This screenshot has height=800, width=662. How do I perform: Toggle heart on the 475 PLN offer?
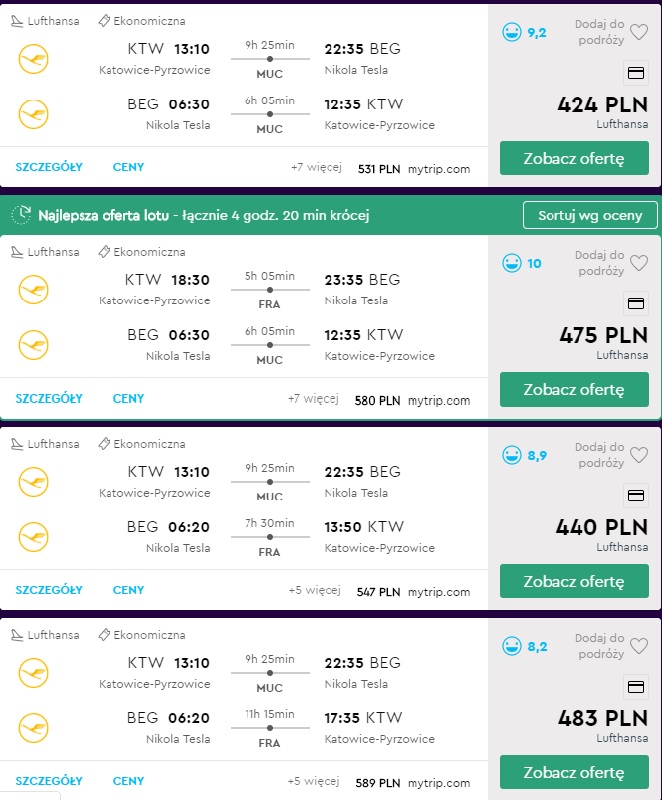639,263
